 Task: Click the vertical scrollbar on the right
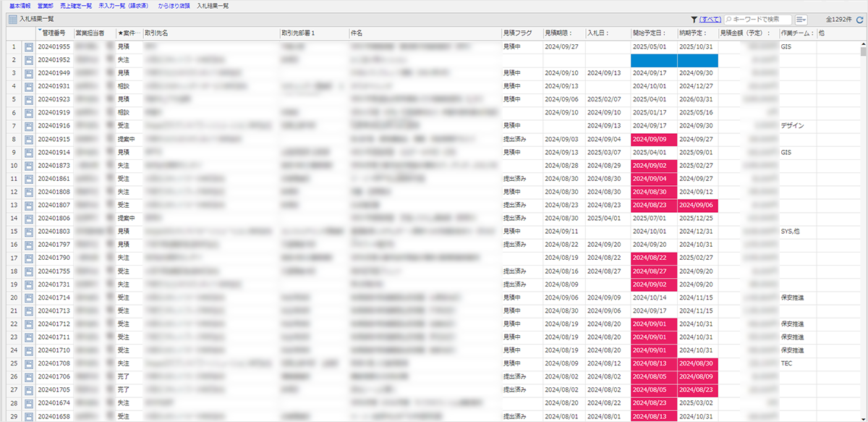863,217
